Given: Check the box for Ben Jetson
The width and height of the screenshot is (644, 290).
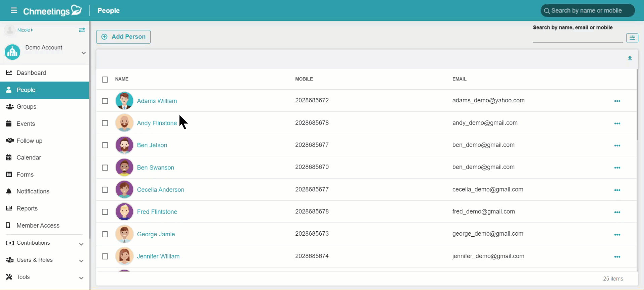Looking at the screenshot, I should (x=105, y=145).
